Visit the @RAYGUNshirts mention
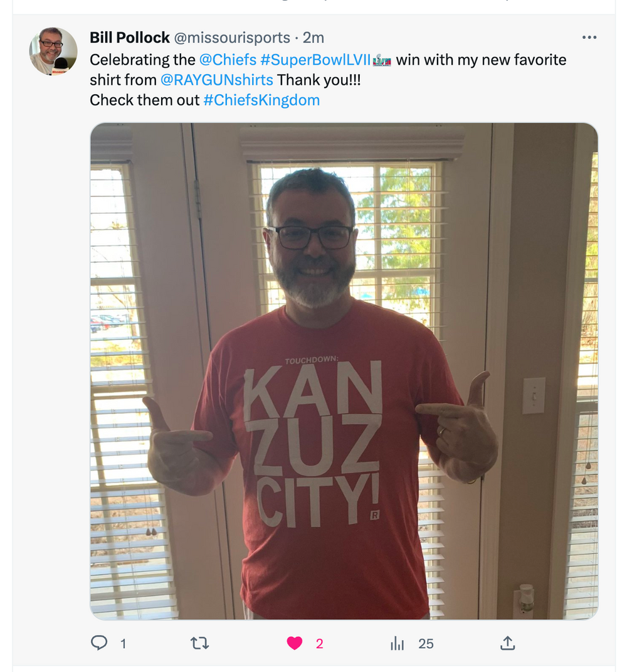This screenshot has width=627, height=672. [217, 80]
